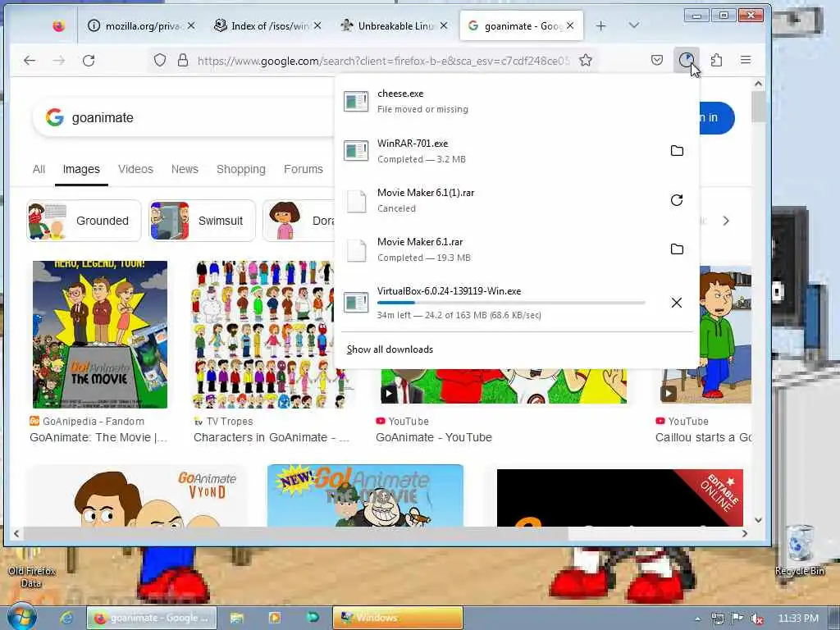Screen dimensions: 840x630
Task: Click the URL address bar
Action: pos(383,61)
